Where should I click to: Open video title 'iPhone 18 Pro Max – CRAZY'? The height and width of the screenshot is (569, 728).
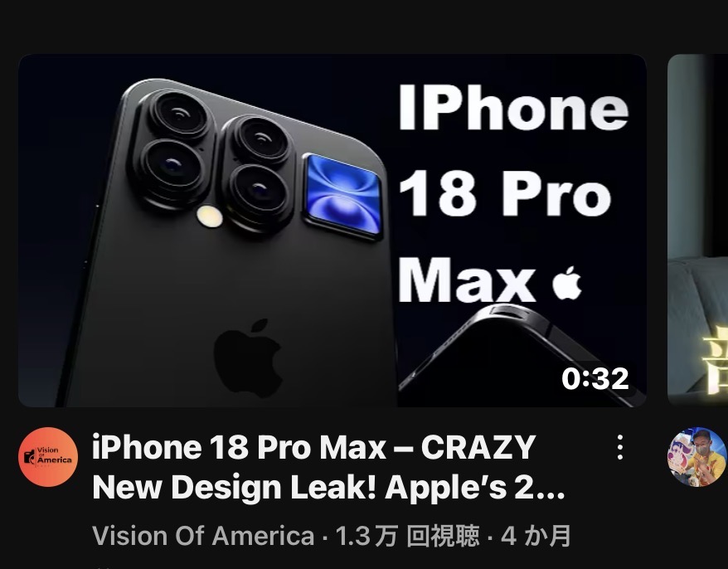click(x=314, y=447)
